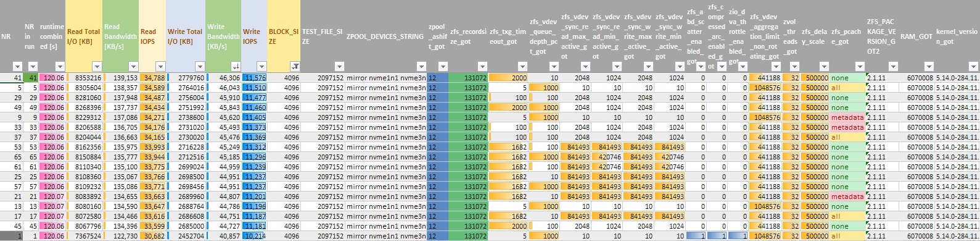Select the Write IOPS cell 11,373
This screenshot has width=980, height=241.
click(x=255, y=127)
